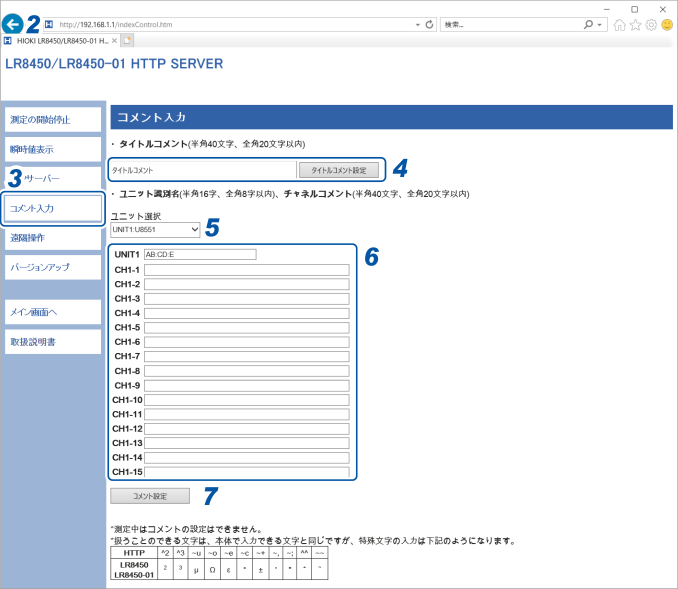This screenshot has height=589, width=678.
Task: Go back using the browser back arrow
Action: click(13, 24)
